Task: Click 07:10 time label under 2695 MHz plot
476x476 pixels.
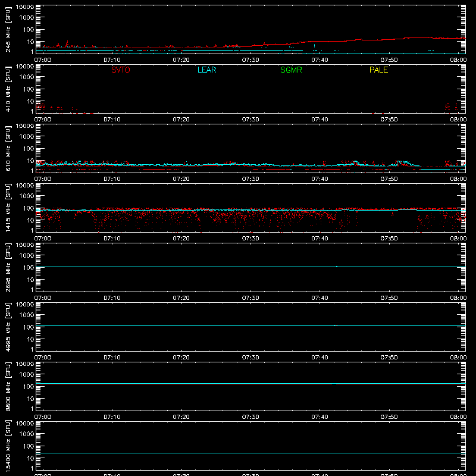Action: pyautogui.click(x=112, y=298)
